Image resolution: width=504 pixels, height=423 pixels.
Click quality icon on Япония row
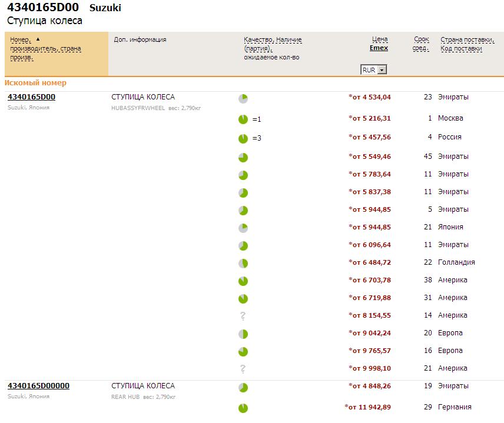coord(243,228)
